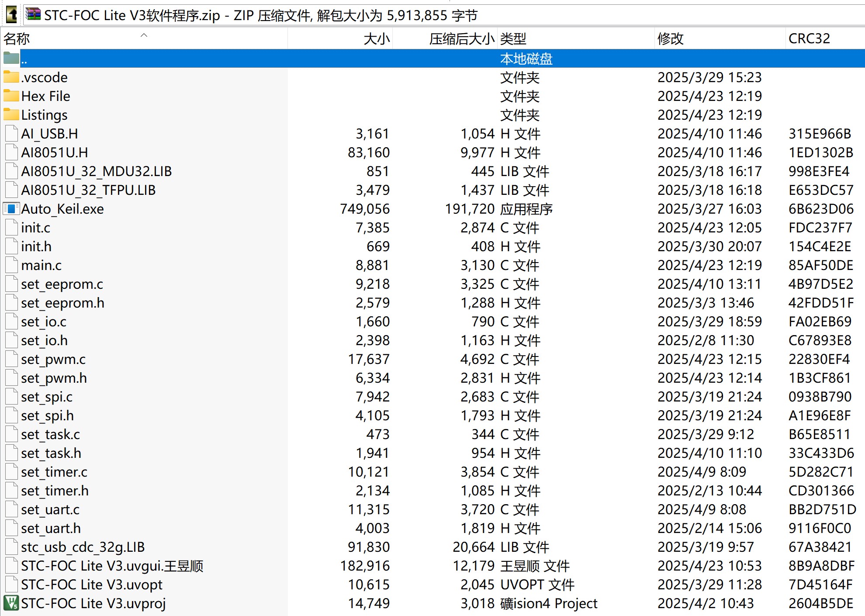Select the set_timer.h file name

point(55,491)
